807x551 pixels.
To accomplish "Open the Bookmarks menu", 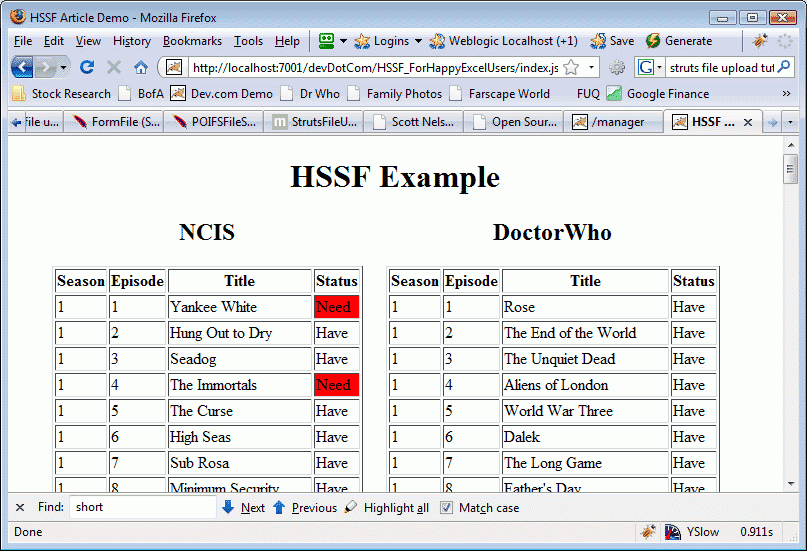I will (x=192, y=41).
